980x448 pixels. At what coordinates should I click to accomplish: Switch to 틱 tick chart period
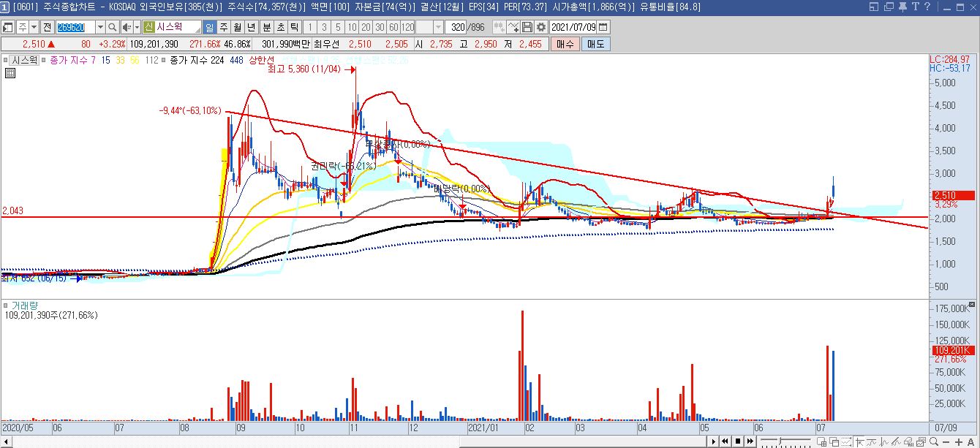click(x=294, y=27)
